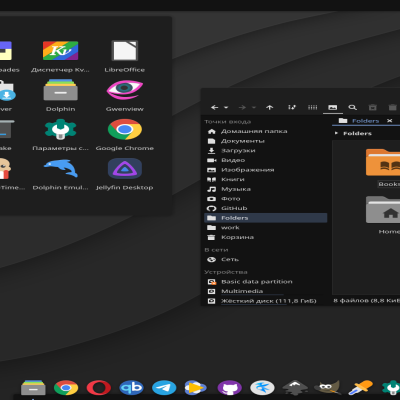Open GitHub Desktop from the dock
Screen dimensions: 400x400
[x=230, y=388]
